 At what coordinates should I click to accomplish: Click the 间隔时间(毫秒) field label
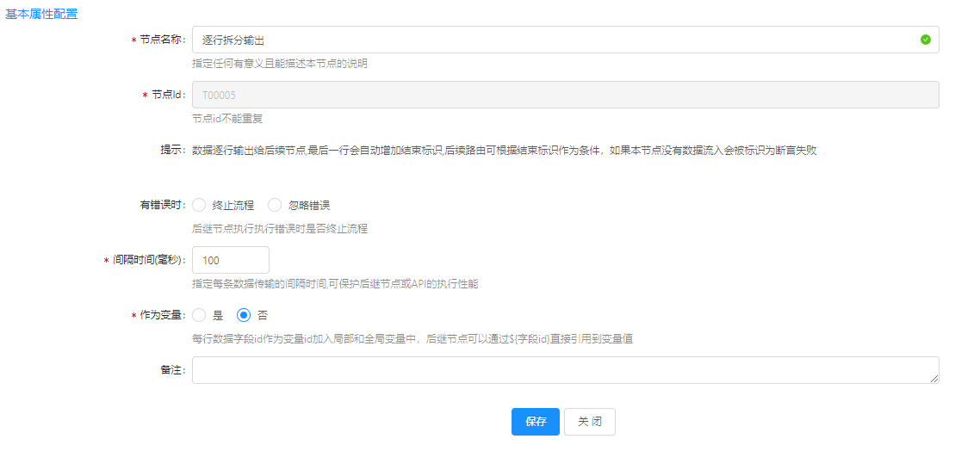[149, 260]
